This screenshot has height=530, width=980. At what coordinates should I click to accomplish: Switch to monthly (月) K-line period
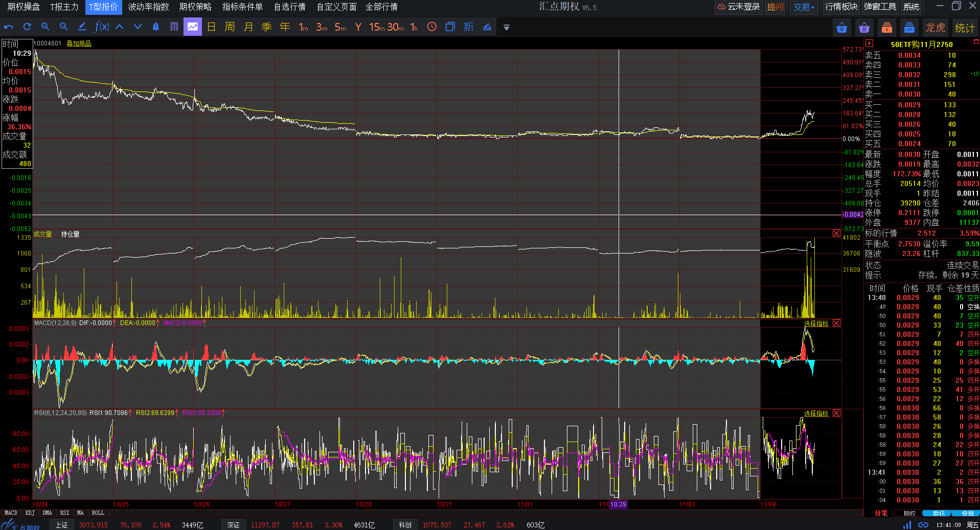click(x=248, y=27)
